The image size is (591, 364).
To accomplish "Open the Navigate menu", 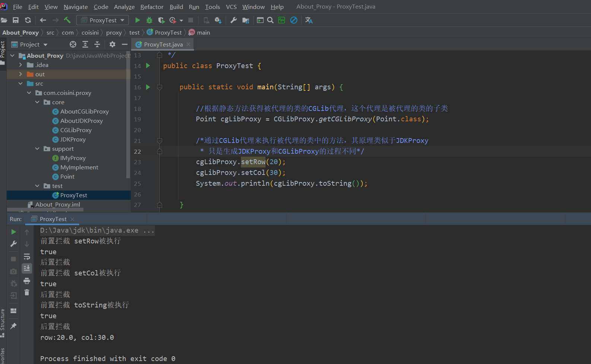I will coord(76,7).
